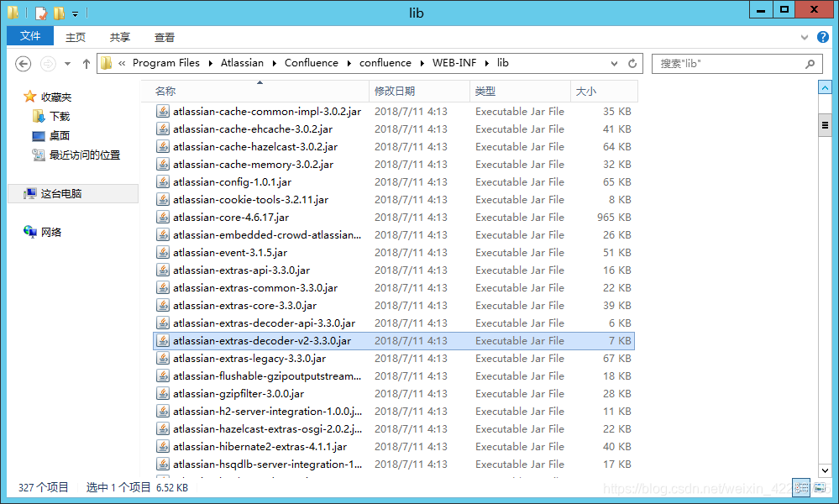Click system folder icon in title bar
Screen dimensions: 839x504
click(13, 13)
